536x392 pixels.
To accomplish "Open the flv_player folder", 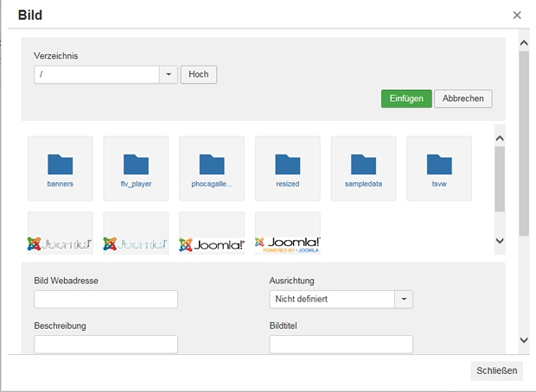I will [x=136, y=168].
